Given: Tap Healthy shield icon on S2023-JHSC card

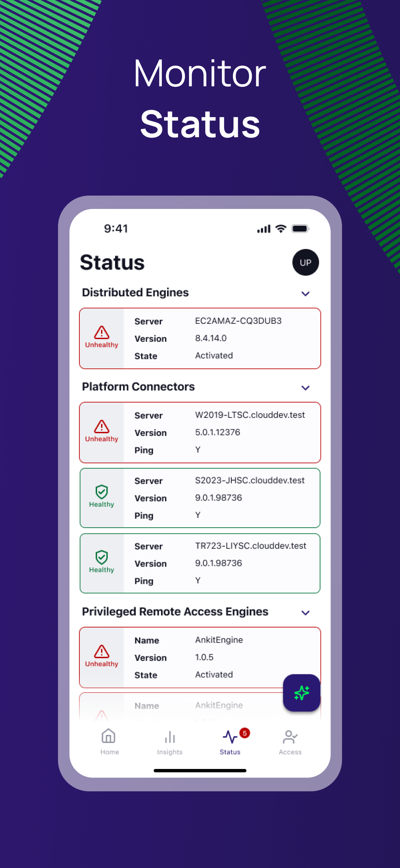Looking at the screenshot, I should point(102,492).
